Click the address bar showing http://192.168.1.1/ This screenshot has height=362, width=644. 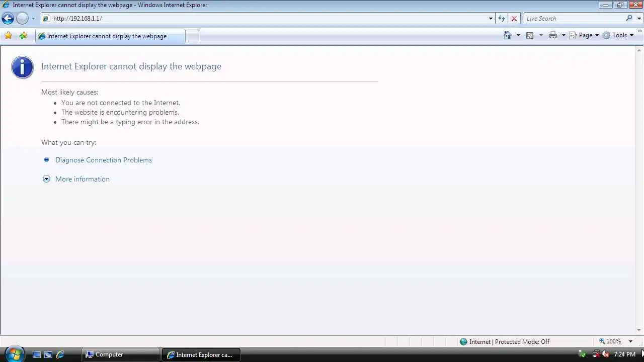(264, 19)
